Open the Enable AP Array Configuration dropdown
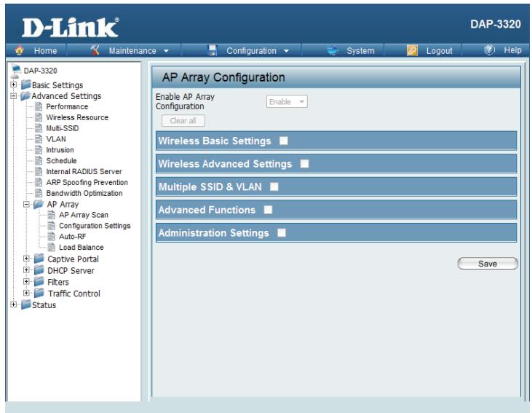This screenshot has height=413, width=532. click(x=287, y=101)
